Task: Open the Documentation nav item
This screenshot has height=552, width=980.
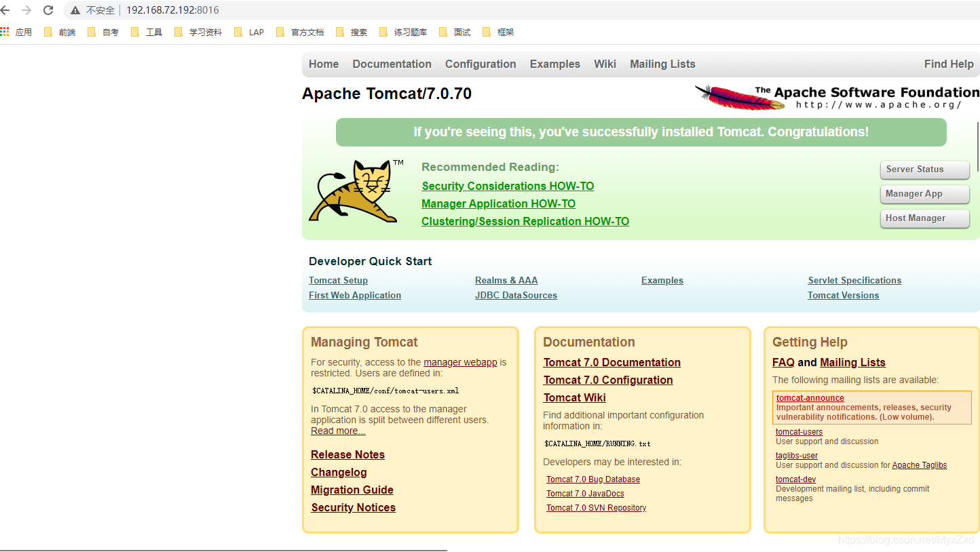Action: coord(392,64)
